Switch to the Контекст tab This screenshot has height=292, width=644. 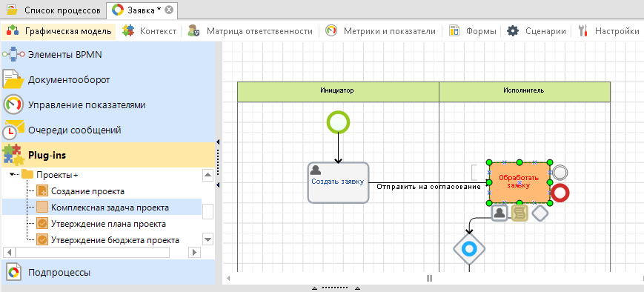[150, 31]
